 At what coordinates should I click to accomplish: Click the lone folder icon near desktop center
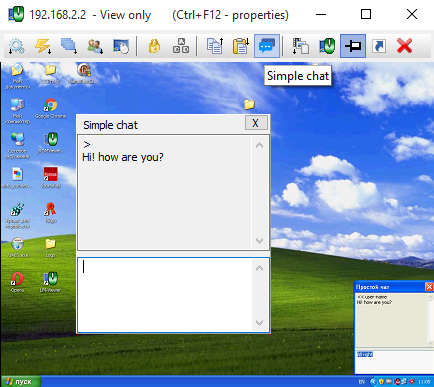[249, 104]
